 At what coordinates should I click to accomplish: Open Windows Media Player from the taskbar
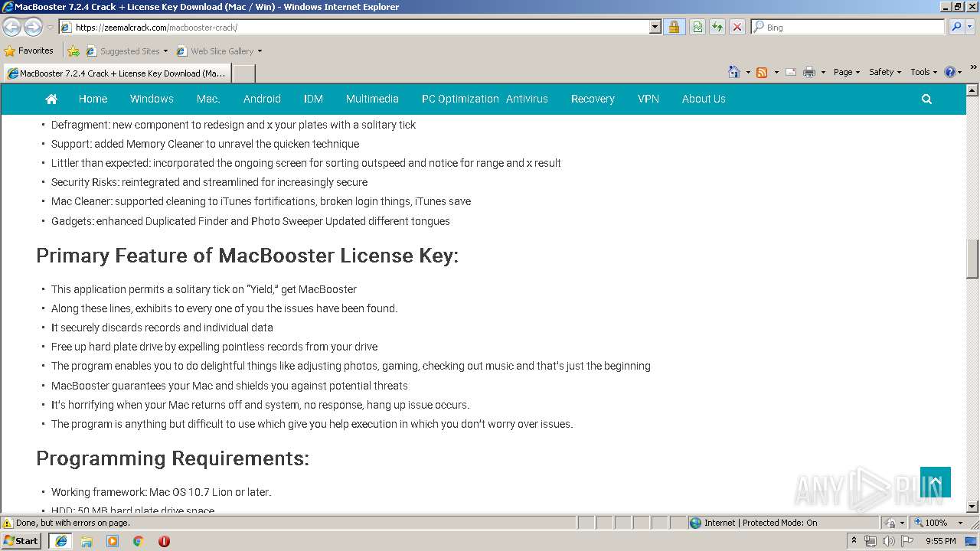coord(113,541)
